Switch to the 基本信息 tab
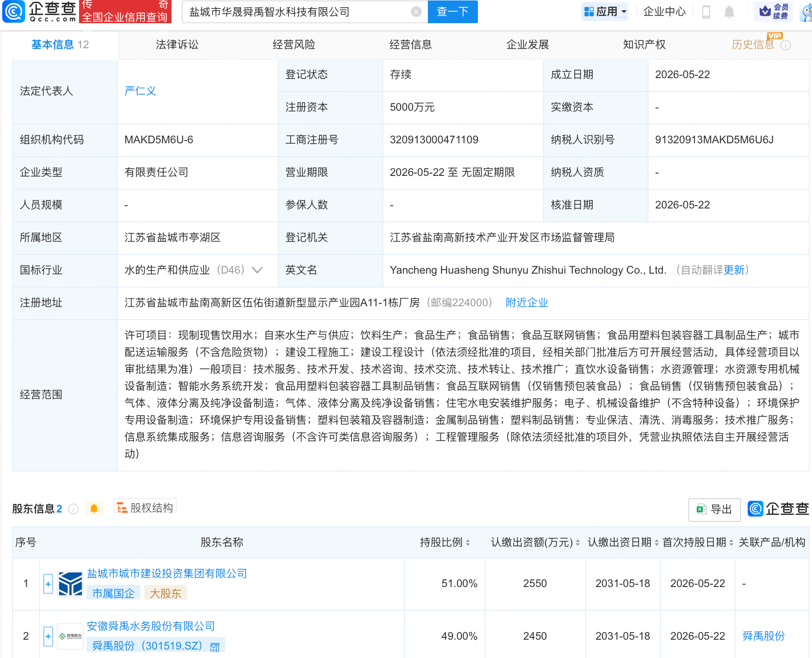Image resolution: width=812 pixels, height=658 pixels. coord(60,45)
